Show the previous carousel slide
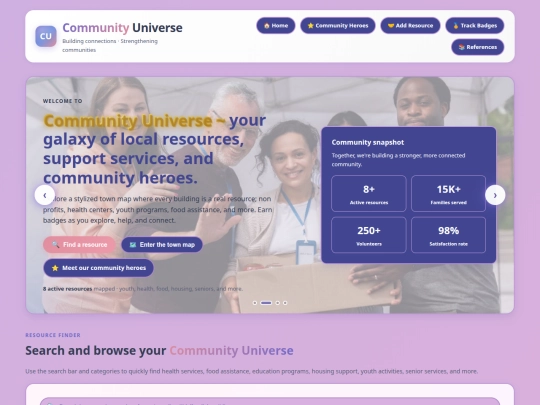This screenshot has width=540, height=405. [x=45, y=195]
